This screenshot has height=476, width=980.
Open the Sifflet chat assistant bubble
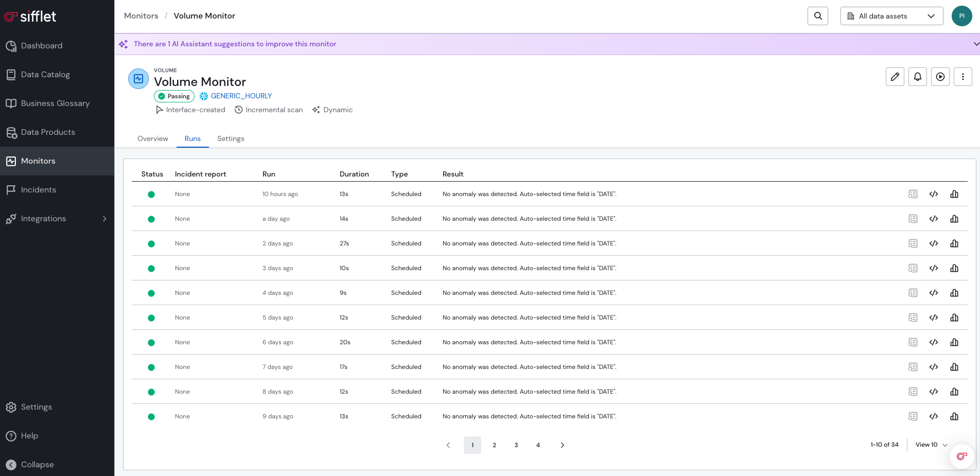pos(961,456)
